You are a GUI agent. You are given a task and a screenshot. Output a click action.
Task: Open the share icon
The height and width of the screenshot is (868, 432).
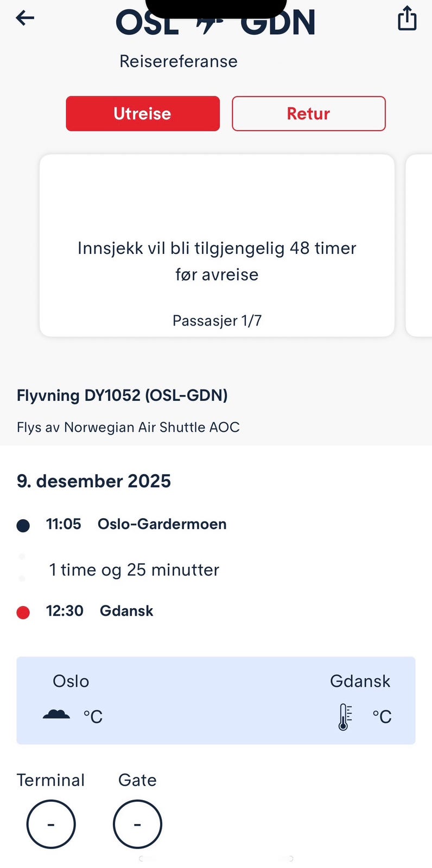(407, 18)
